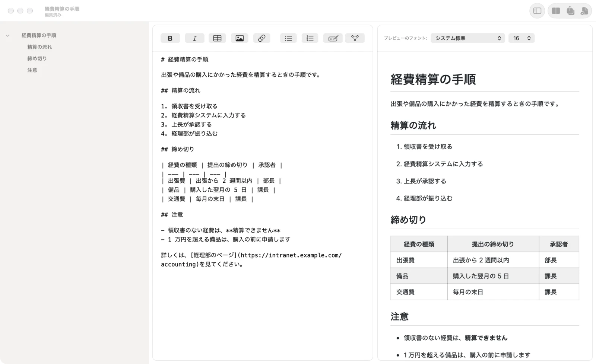Viewport: 596px width, 364px height.
Task: Open document settings with the gear-page icon
Action: [x=584, y=11]
